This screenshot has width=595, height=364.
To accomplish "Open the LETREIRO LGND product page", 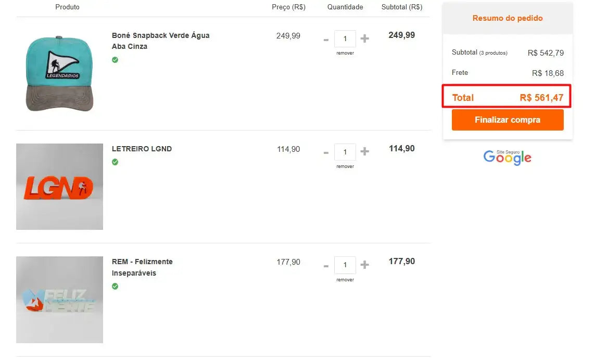I will tap(142, 148).
